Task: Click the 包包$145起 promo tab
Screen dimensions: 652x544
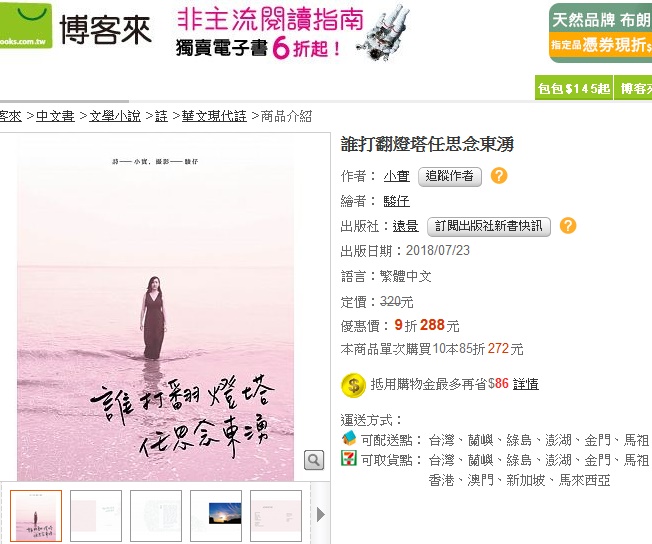Action: pos(574,88)
